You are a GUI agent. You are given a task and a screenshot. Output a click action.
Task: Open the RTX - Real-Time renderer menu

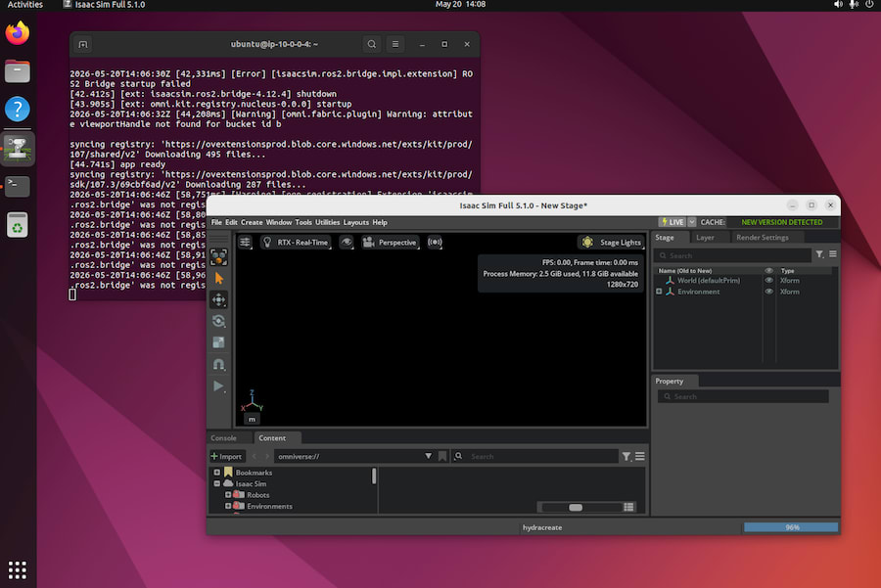pos(296,242)
